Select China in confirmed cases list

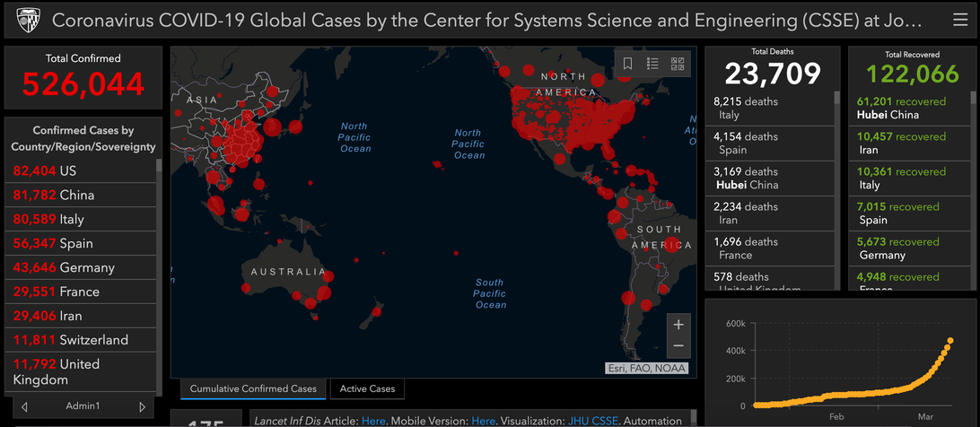pyautogui.click(x=81, y=195)
